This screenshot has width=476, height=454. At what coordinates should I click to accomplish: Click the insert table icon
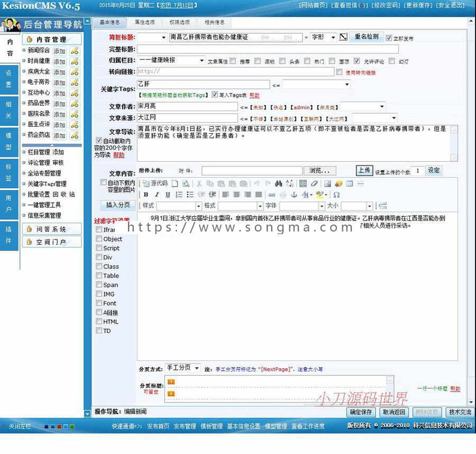tap(350, 183)
